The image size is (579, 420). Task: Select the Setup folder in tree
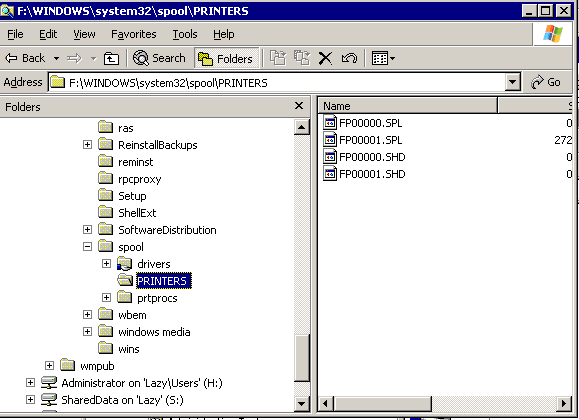(132, 196)
